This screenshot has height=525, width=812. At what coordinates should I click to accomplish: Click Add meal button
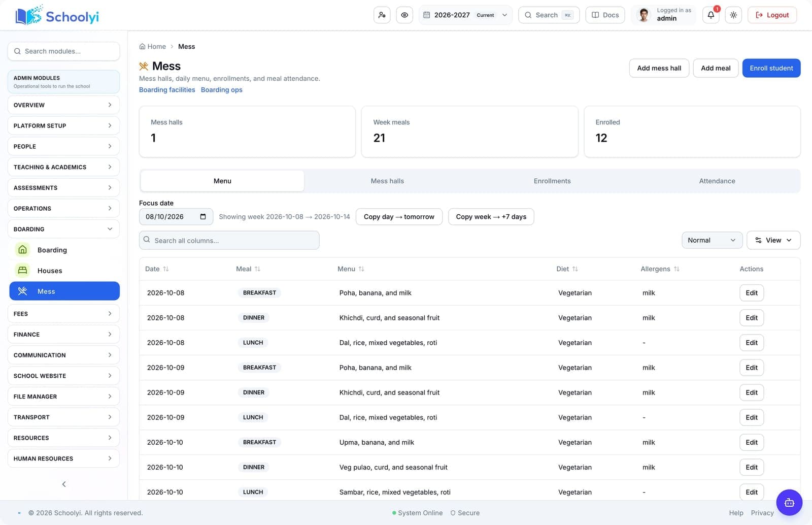point(716,68)
